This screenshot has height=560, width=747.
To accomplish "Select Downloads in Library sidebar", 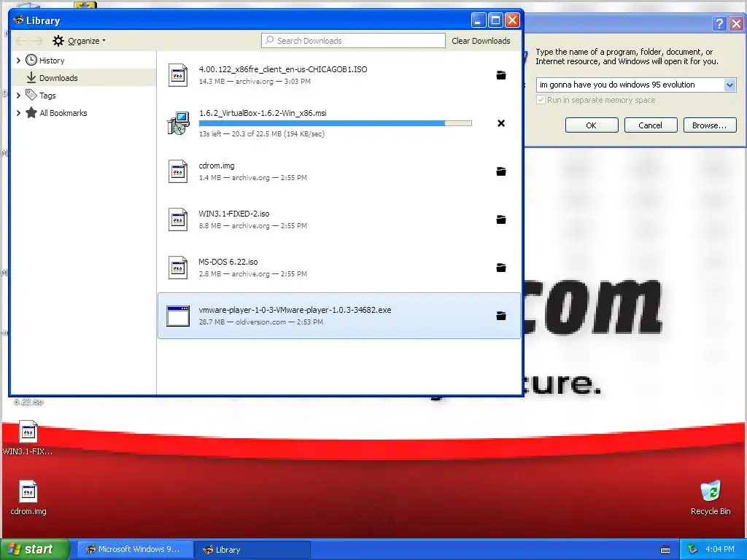I will (x=83, y=77).
